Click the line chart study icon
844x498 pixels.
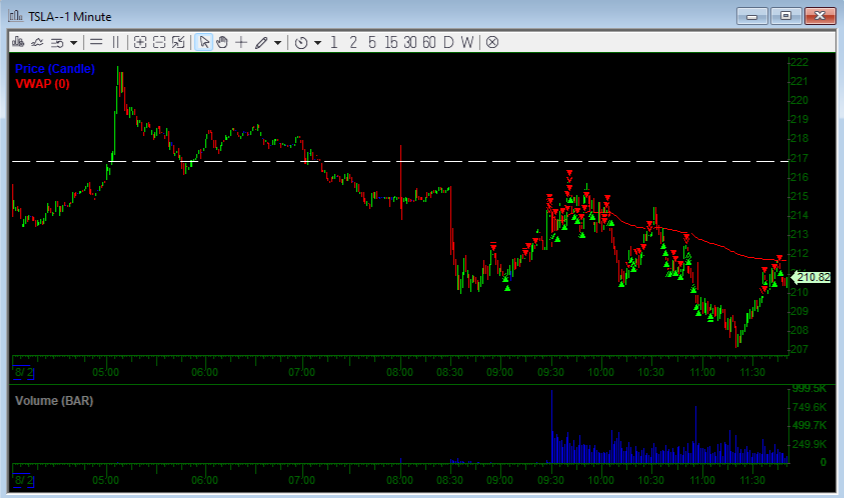37,42
